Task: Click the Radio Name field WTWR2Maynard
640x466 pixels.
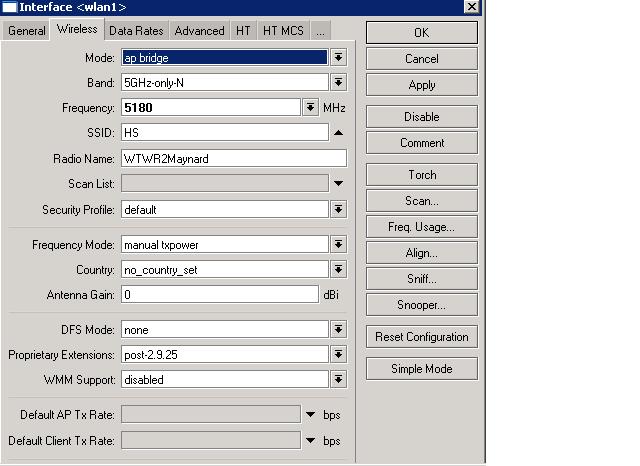Action: [234, 158]
